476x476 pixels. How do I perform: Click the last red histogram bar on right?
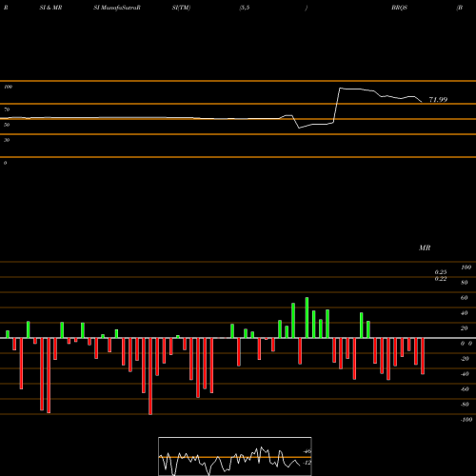[423, 356]
